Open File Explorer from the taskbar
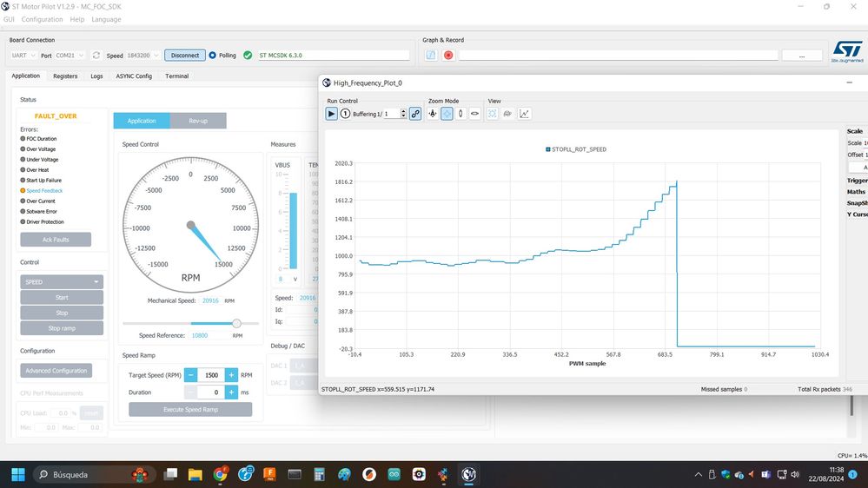 coord(195,474)
